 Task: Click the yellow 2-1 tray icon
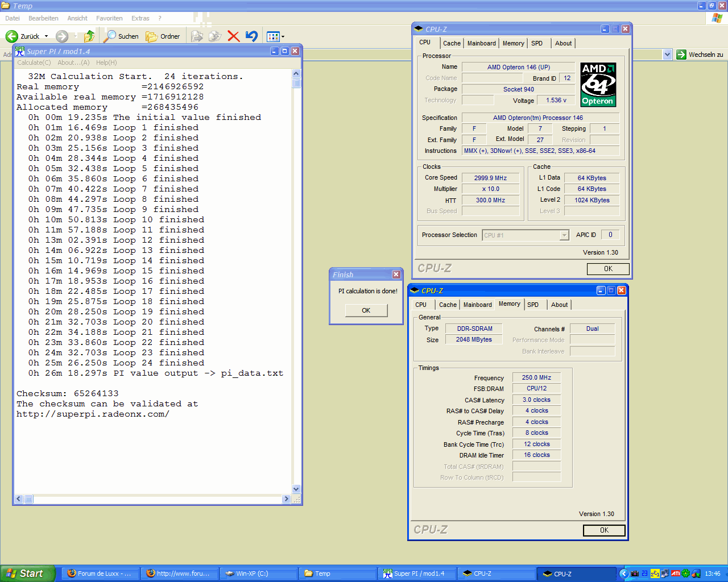(x=655, y=573)
